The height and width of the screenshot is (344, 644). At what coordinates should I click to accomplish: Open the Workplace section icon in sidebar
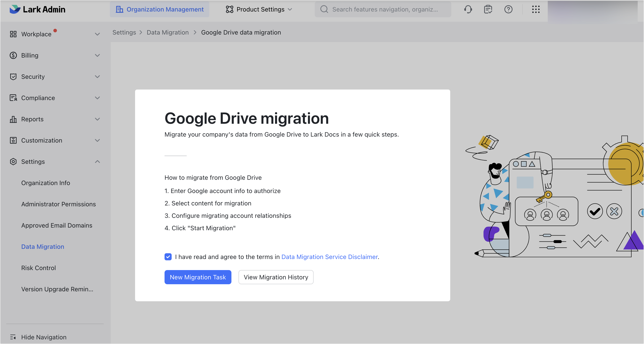(x=13, y=34)
